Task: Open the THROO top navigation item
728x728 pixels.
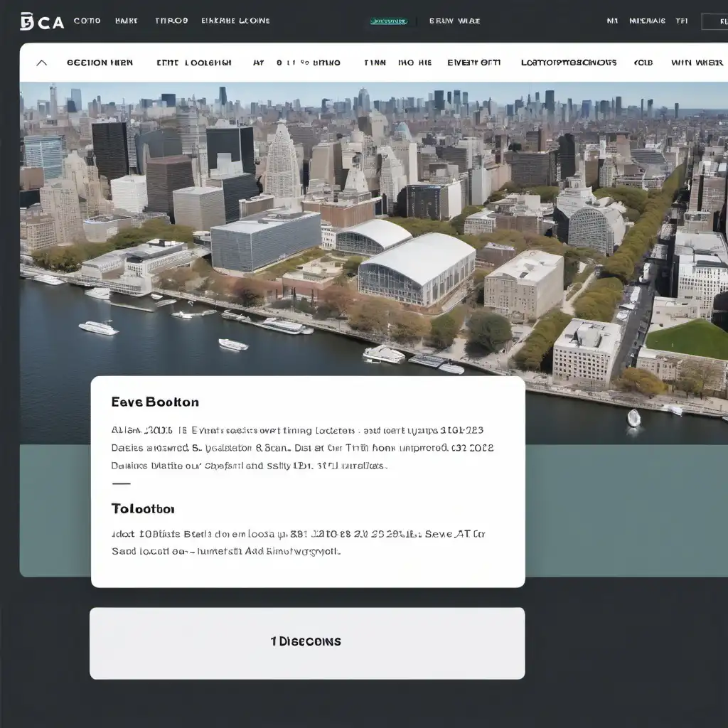Action: tap(171, 21)
